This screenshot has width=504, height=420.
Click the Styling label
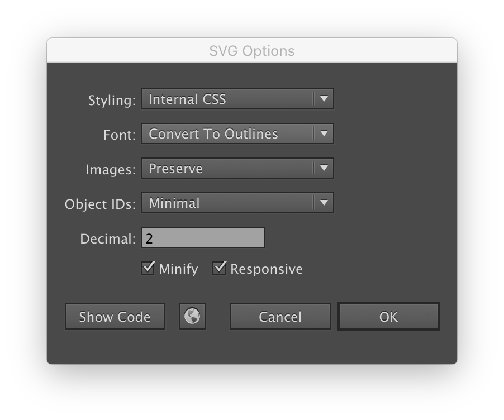click(x=112, y=101)
